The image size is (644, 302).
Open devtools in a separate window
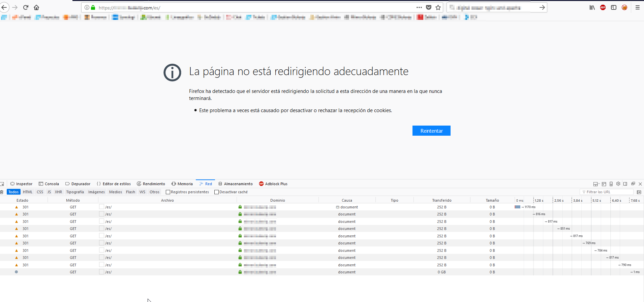click(633, 184)
